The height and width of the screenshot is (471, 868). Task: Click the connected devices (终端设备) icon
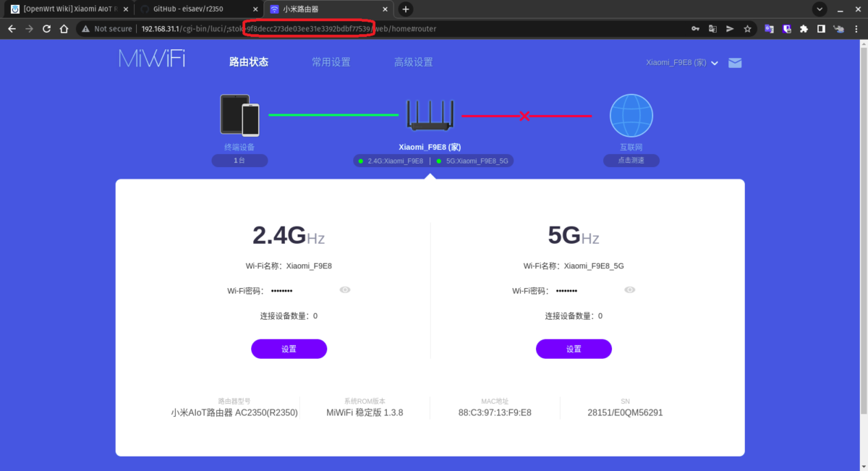(x=240, y=115)
